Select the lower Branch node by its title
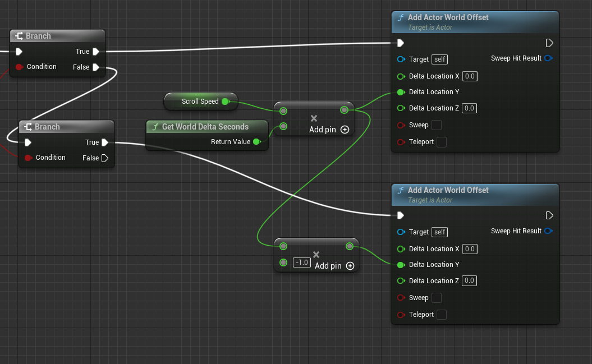 tap(47, 127)
